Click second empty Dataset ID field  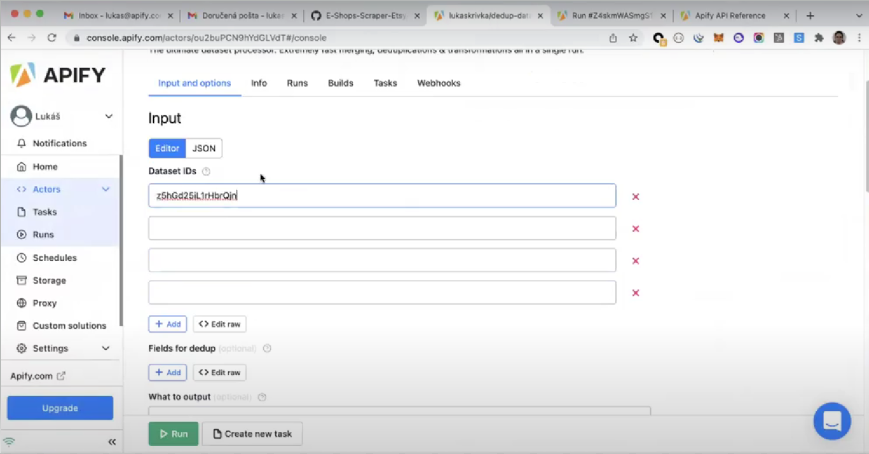[x=382, y=228]
